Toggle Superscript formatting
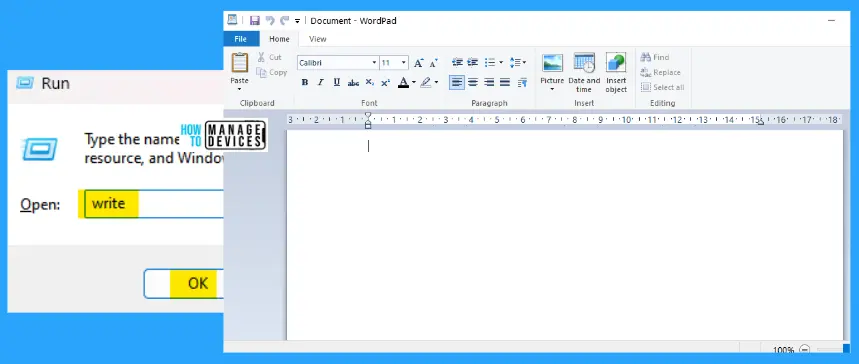The image size is (859, 364). (x=386, y=83)
